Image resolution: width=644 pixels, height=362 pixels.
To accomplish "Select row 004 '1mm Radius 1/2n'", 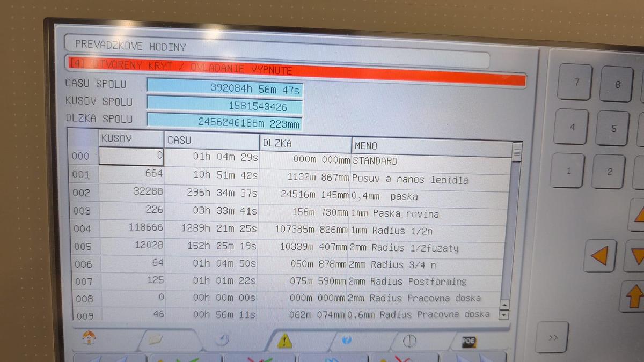I will (x=290, y=230).
